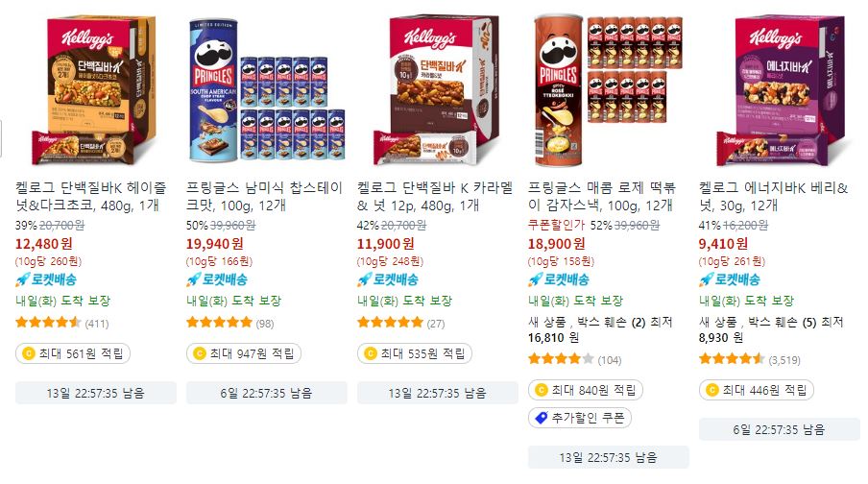Click 켈로그 단백질바K 헤이즐넛&다크초코 title link

[91, 197]
